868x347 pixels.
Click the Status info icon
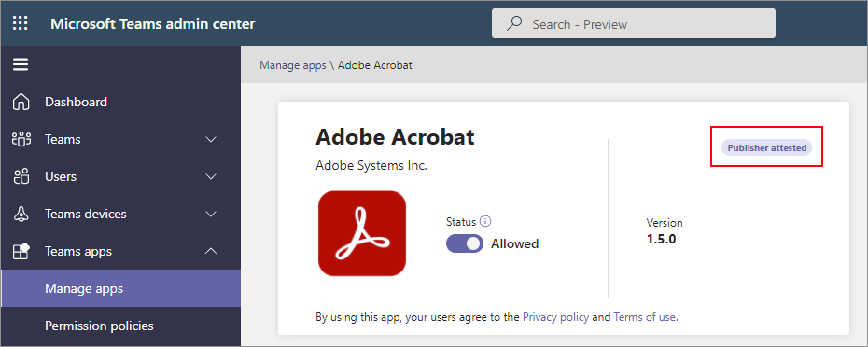(x=485, y=221)
